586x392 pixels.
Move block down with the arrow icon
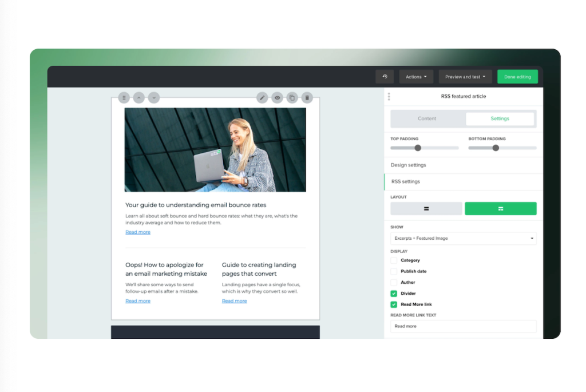(x=154, y=98)
